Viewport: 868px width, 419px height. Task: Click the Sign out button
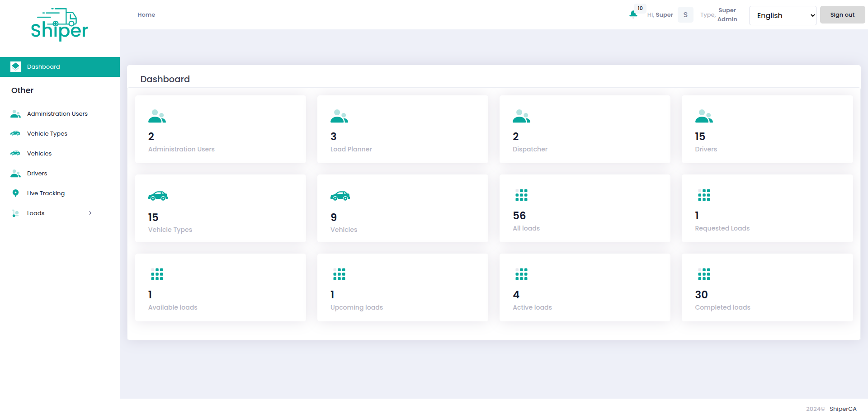click(x=842, y=14)
